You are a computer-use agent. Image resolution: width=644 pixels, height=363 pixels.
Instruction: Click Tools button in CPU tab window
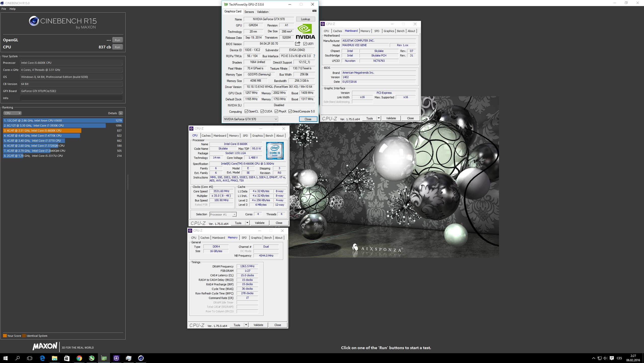coord(238,223)
